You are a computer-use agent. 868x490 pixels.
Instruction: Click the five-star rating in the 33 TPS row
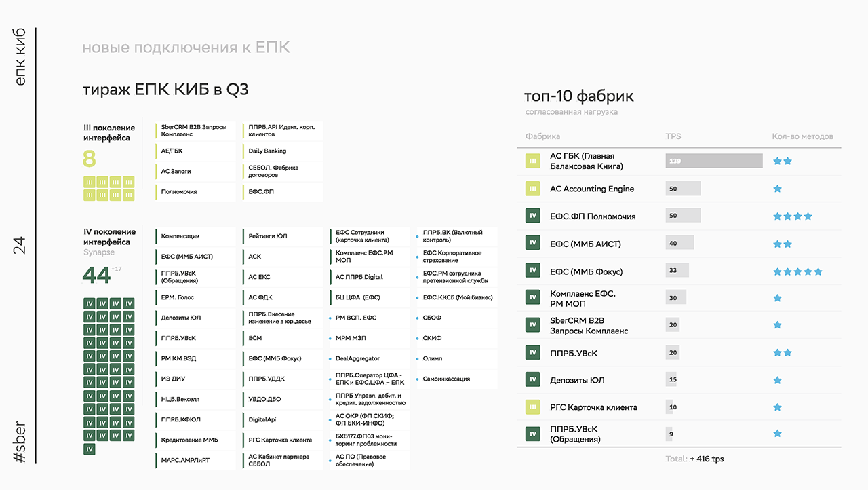[797, 271]
